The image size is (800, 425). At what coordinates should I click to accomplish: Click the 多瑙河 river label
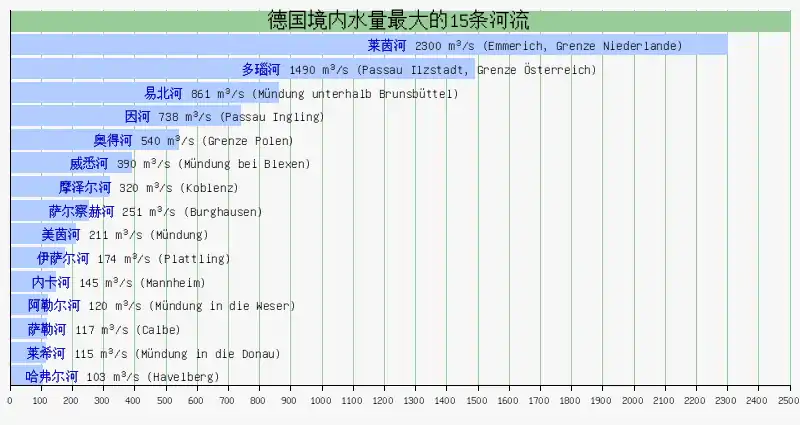pos(261,70)
